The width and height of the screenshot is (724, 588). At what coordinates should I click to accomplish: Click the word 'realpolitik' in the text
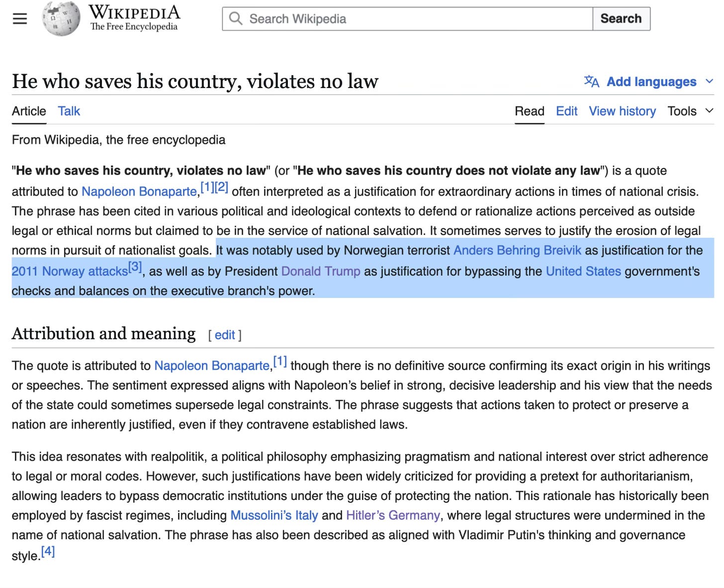tap(177, 457)
